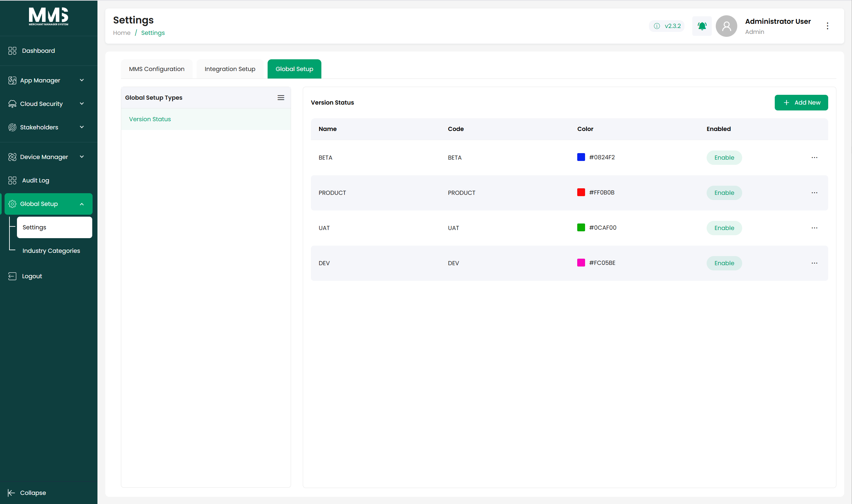The width and height of the screenshot is (852, 504).
Task: Switch to the MMS Configuration tab
Action: tap(156, 69)
